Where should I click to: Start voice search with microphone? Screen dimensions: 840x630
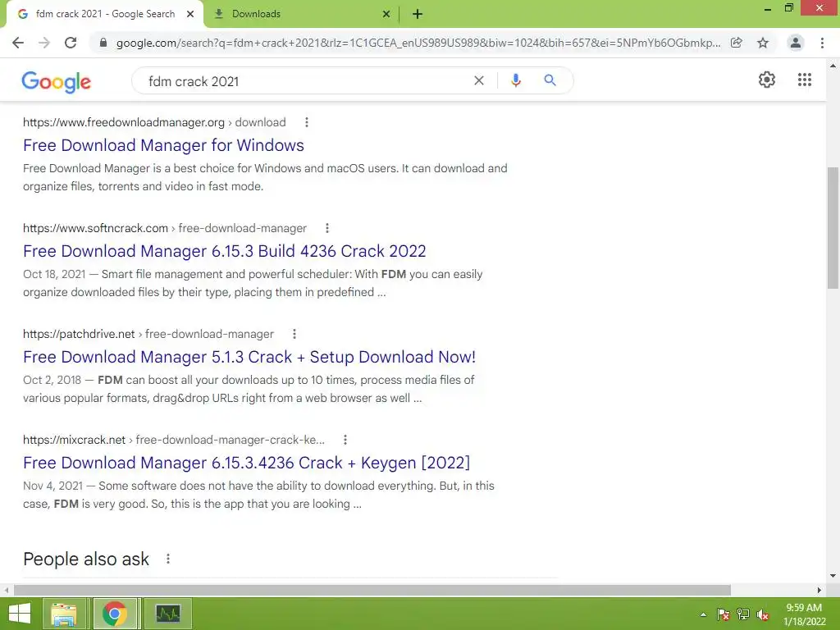(x=515, y=80)
